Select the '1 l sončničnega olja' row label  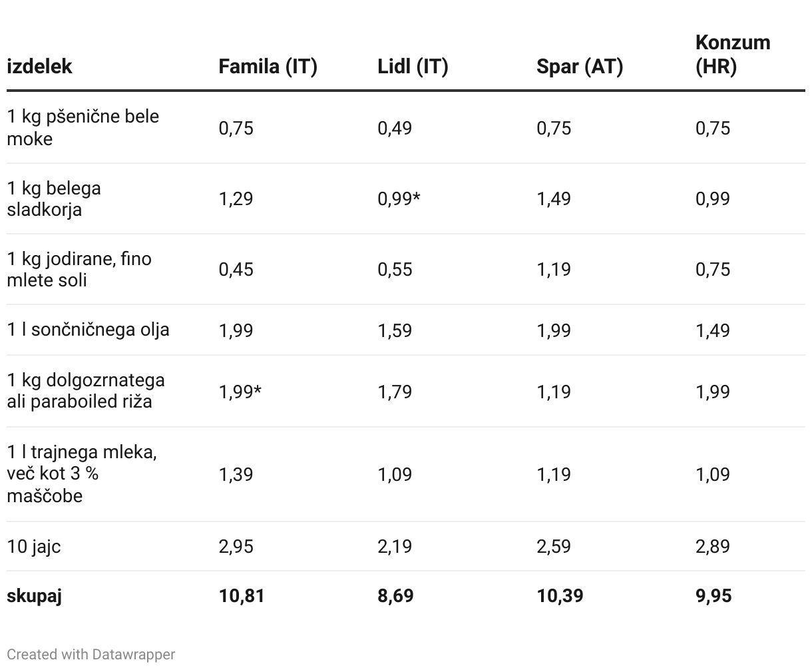click(x=88, y=330)
